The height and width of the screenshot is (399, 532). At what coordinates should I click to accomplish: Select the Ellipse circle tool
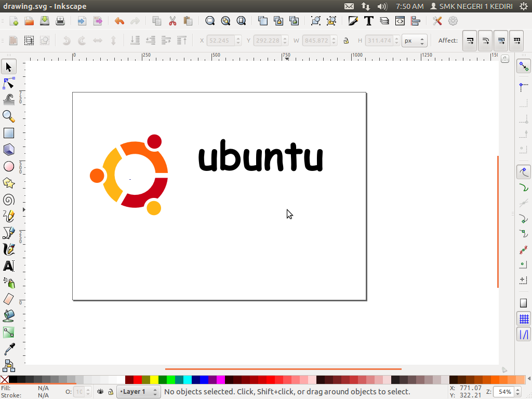8,166
